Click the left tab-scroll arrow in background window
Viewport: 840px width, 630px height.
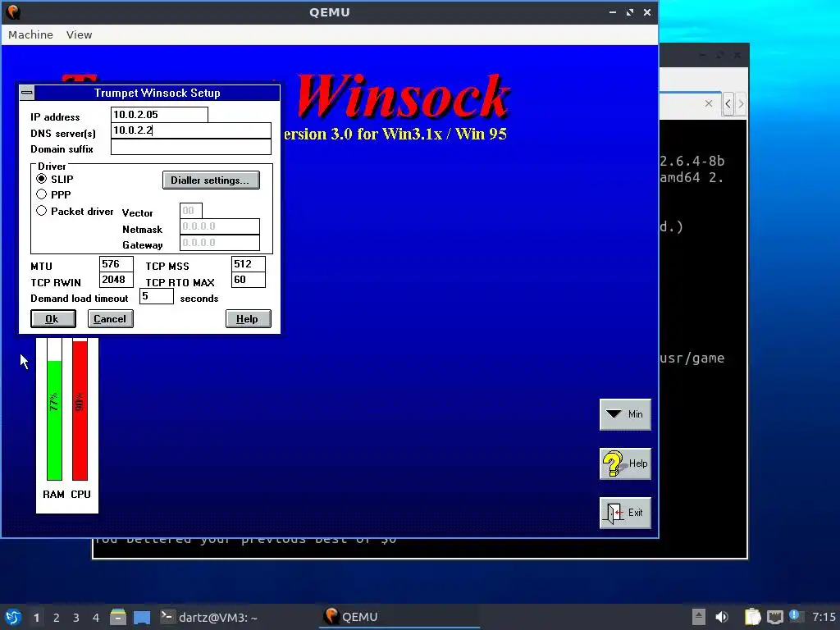pyautogui.click(x=728, y=104)
